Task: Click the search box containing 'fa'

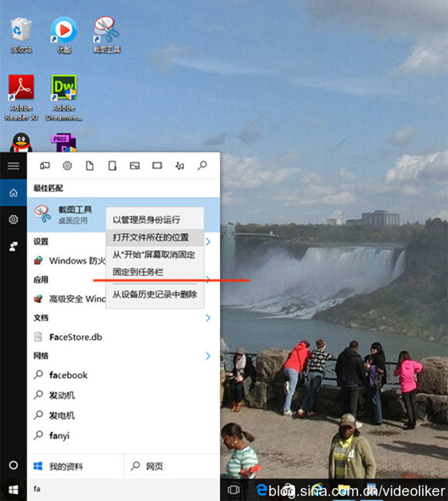Action: [x=122, y=488]
